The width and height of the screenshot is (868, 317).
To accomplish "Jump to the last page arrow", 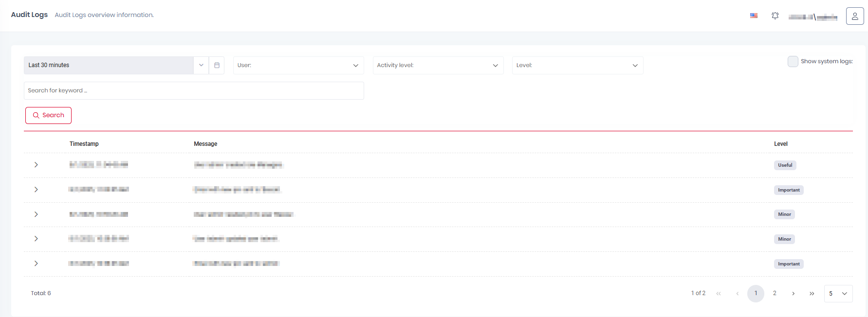I will point(812,293).
